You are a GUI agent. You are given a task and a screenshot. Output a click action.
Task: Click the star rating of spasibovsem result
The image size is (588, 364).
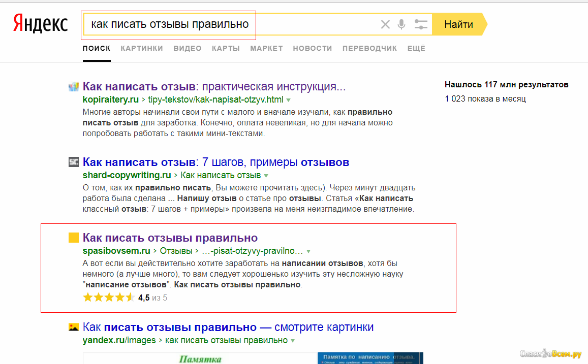coord(109,297)
